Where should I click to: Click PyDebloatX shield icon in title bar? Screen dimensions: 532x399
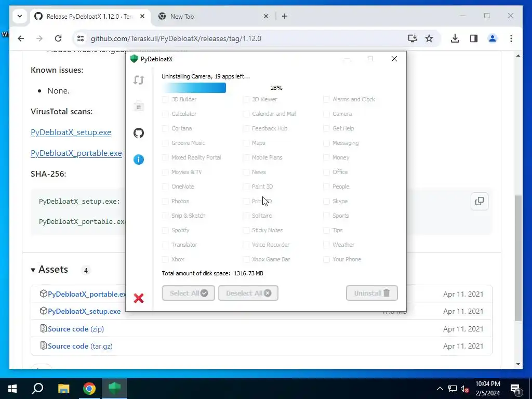pyautogui.click(x=134, y=59)
